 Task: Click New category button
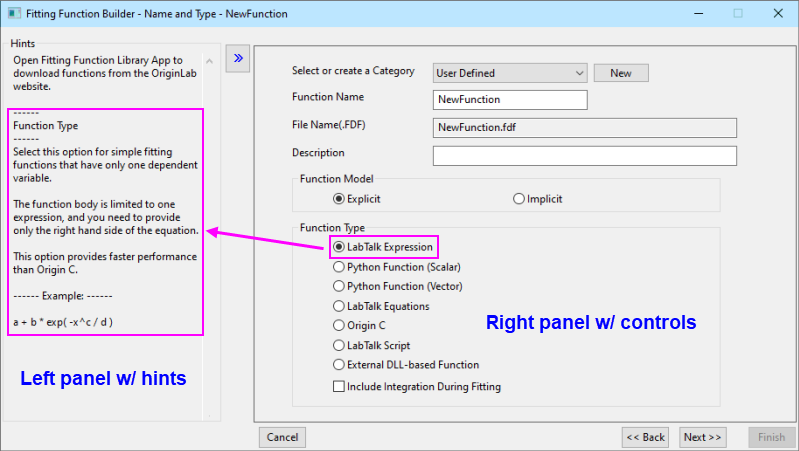pyautogui.click(x=620, y=73)
